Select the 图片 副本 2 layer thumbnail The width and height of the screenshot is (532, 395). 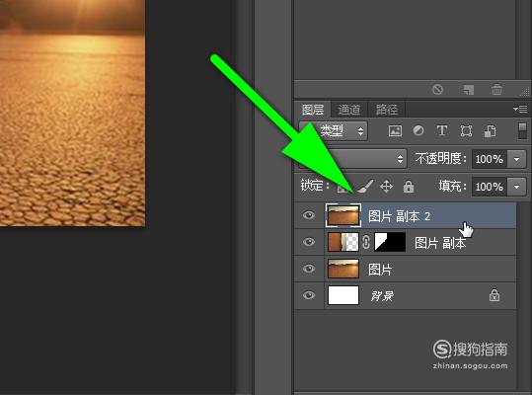(x=343, y=215)
